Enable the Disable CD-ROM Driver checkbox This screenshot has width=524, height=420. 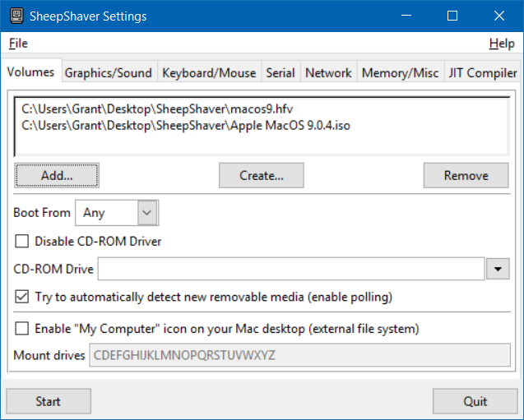click(21, 242)
